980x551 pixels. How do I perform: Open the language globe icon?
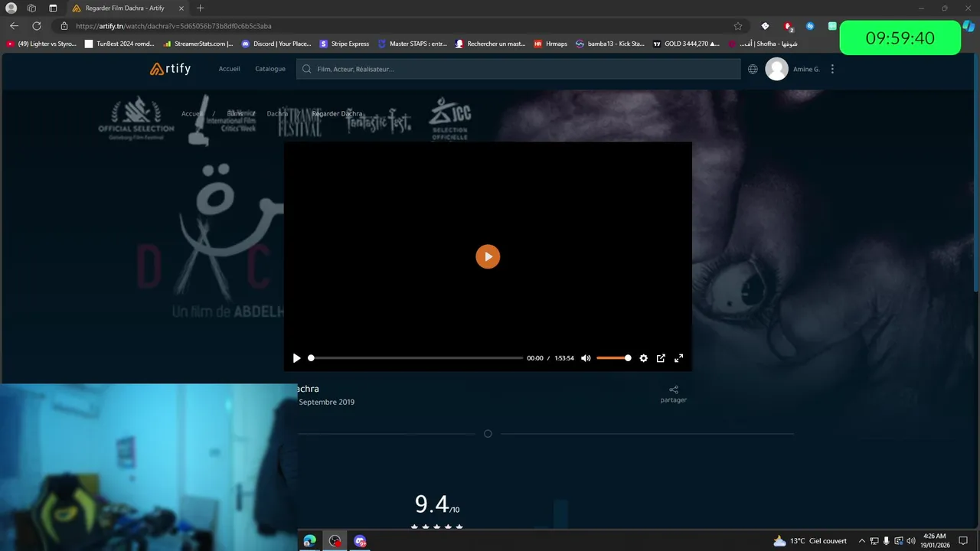(753, 69)
